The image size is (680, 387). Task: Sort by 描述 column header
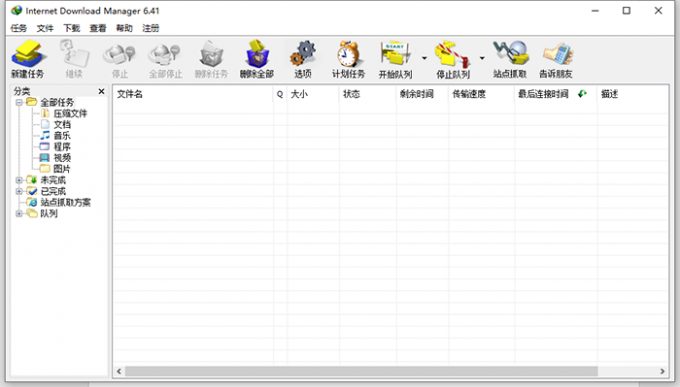click(x=632, y=94)
